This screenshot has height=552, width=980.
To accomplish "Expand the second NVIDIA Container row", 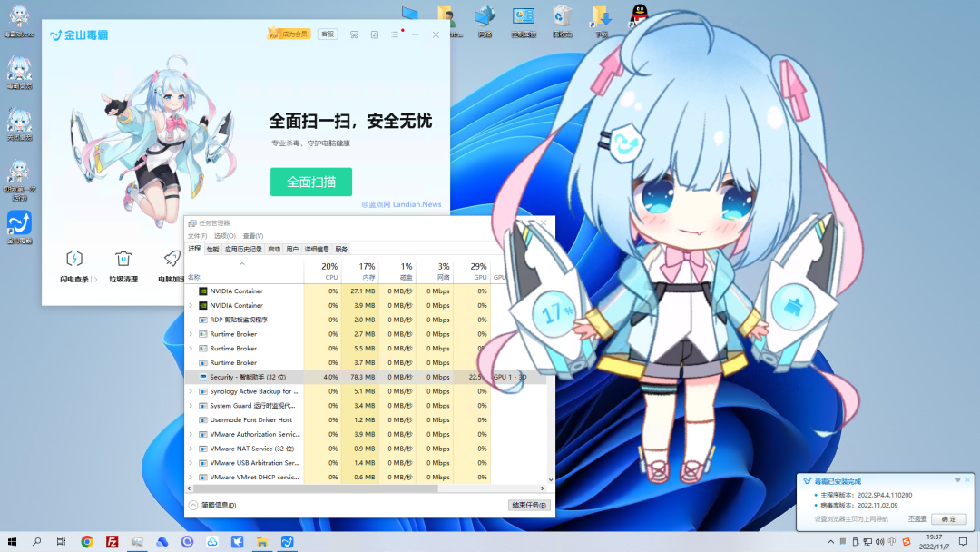I will [191, 306].
